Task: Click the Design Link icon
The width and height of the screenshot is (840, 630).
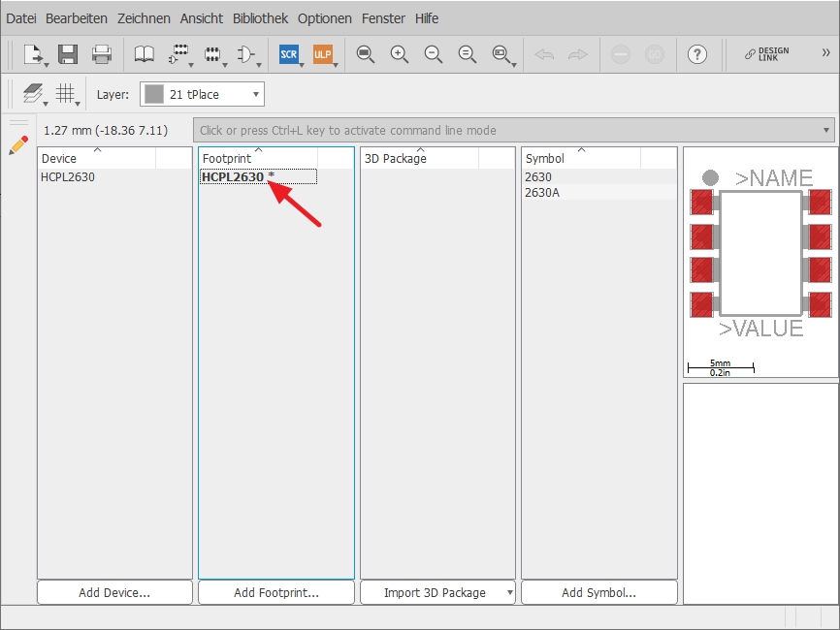Action: pos(766,54)
